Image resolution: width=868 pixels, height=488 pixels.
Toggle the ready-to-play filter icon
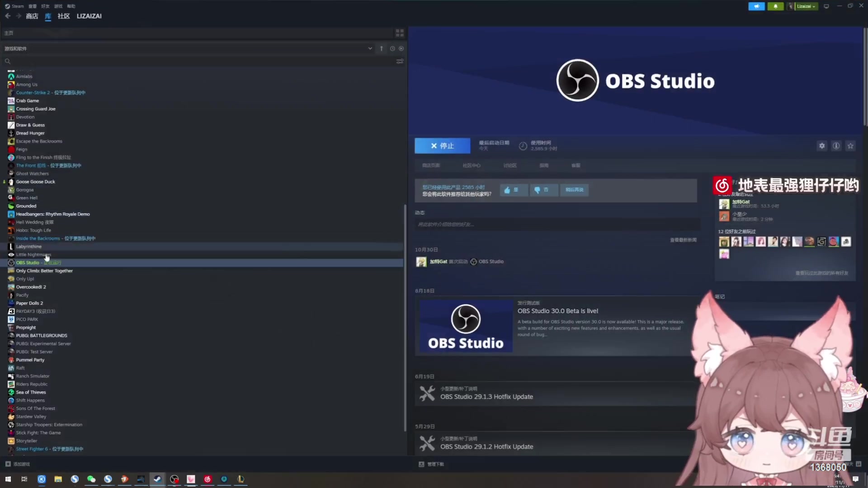coord(401,48)
